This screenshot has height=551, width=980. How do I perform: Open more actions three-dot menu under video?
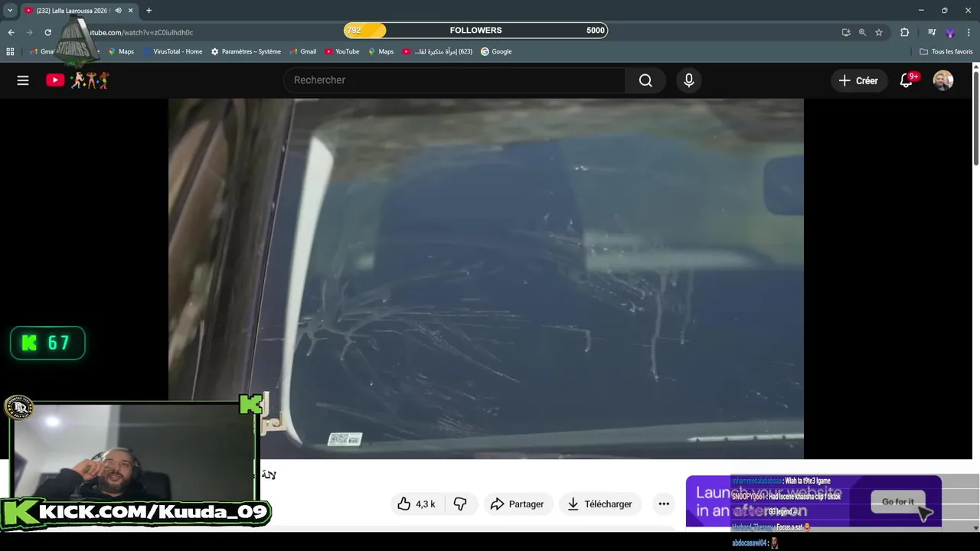[664, 504]
